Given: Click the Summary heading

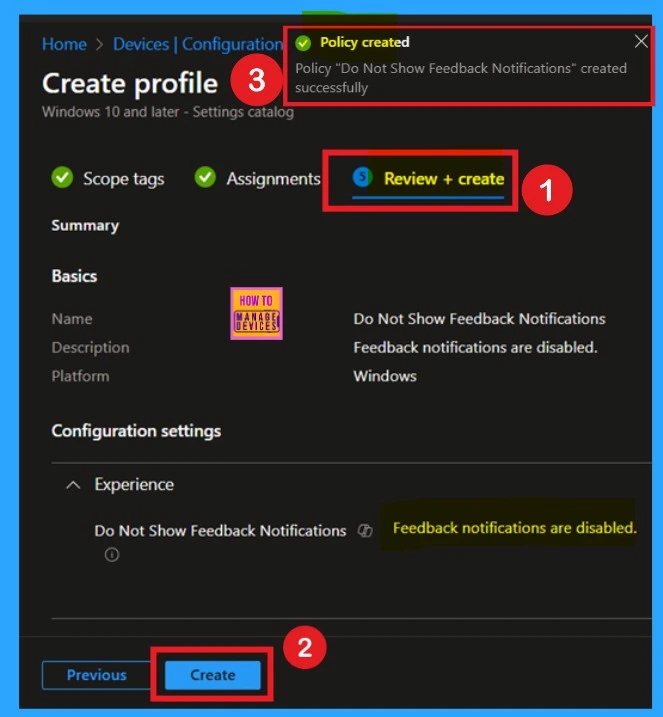Looking at the screenshot, I should [85, 225].
